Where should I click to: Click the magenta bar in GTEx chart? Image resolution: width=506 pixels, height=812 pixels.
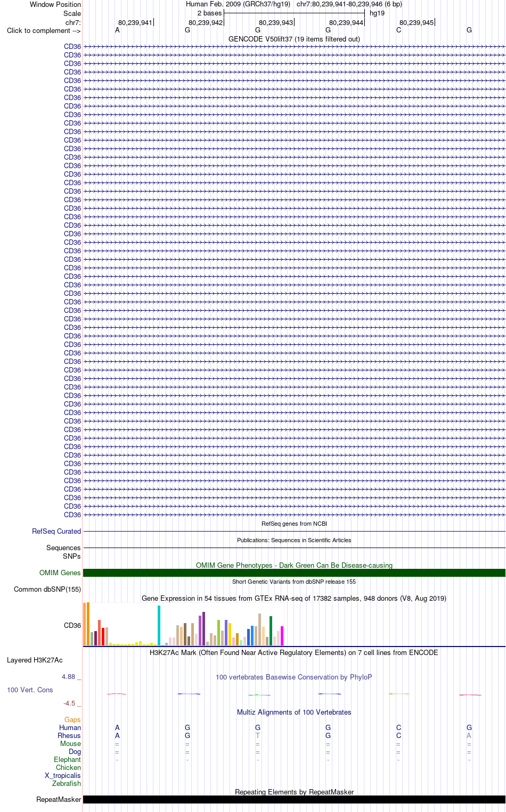282,636
